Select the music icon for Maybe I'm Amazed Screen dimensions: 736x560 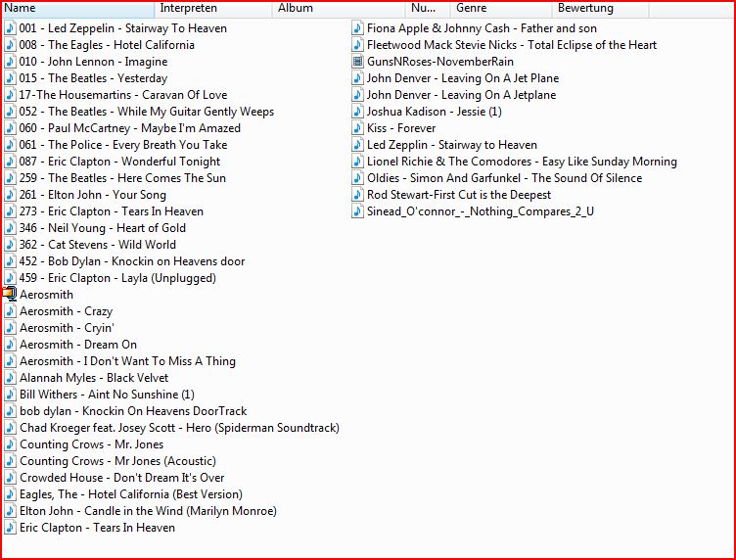coord(10,128)
